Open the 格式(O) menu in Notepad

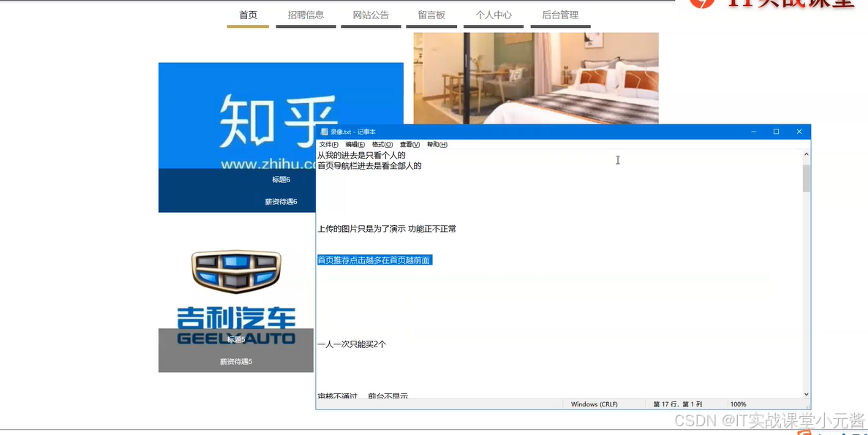click(382, 145)
